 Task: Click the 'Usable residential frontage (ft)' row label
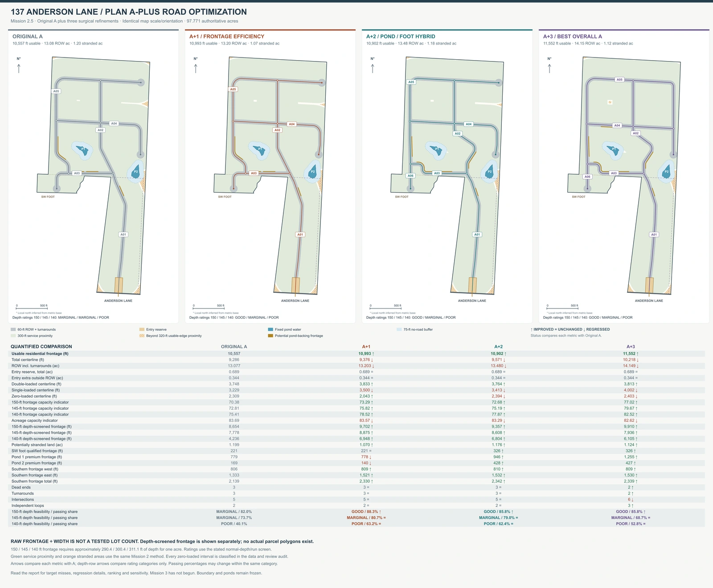click(x=40, y=354)
